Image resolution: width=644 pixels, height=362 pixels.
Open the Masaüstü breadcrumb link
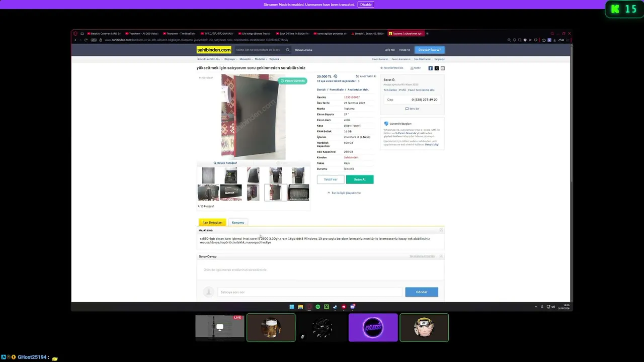245,59
